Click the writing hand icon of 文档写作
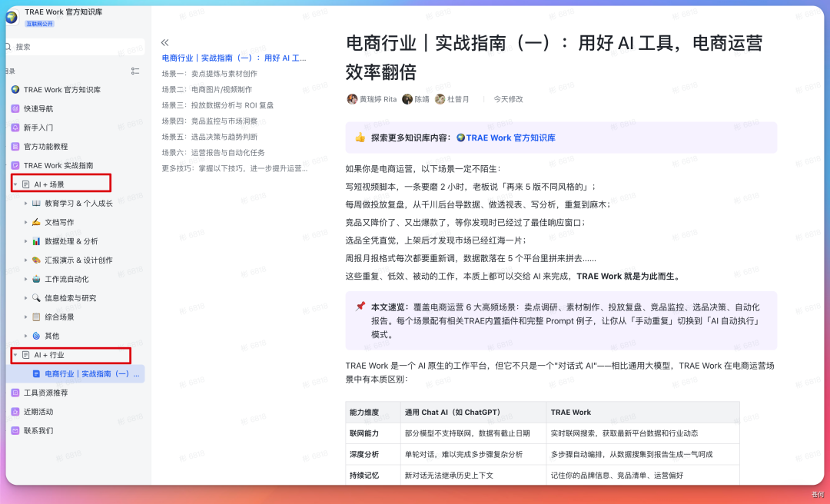Viewport: 830px width, 504px height. (36, 222)
